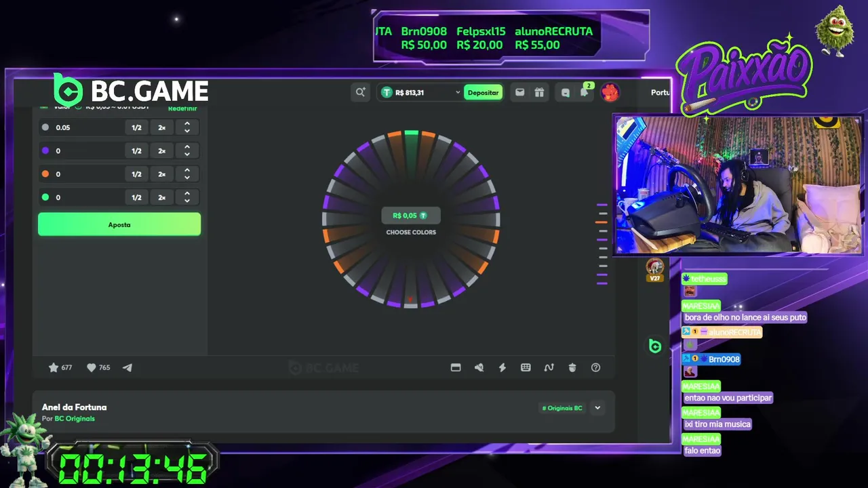Expand the R$ 813,31 balance dropdown
This screenshot has height=488, width=868.
tap(458, 92)
